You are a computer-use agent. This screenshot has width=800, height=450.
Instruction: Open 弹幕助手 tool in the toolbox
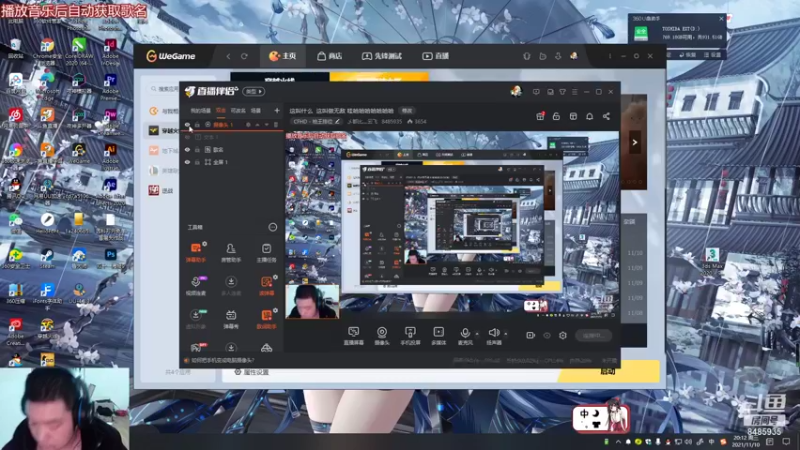196,253
